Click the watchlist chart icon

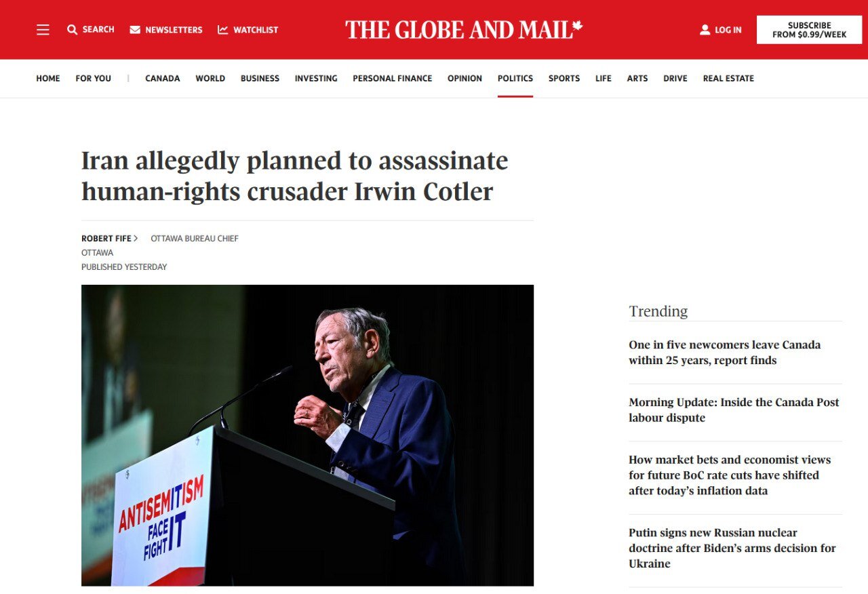tap(223, 30)
